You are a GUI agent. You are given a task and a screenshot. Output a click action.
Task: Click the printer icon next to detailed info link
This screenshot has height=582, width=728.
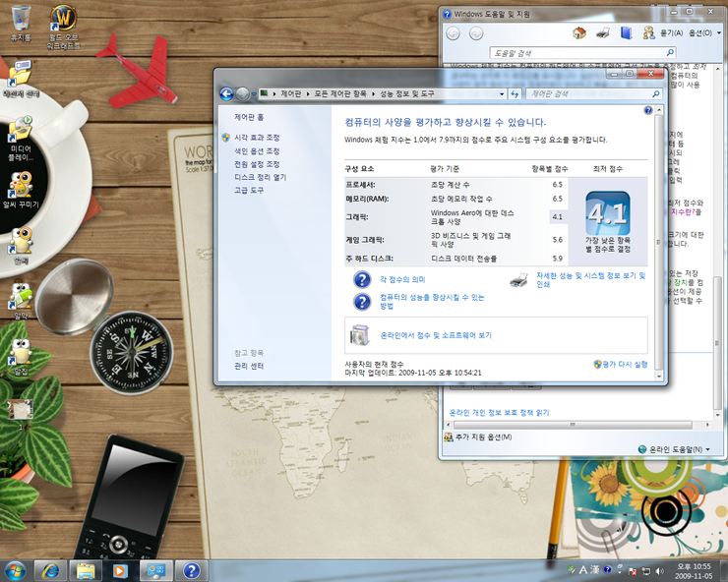518,280
